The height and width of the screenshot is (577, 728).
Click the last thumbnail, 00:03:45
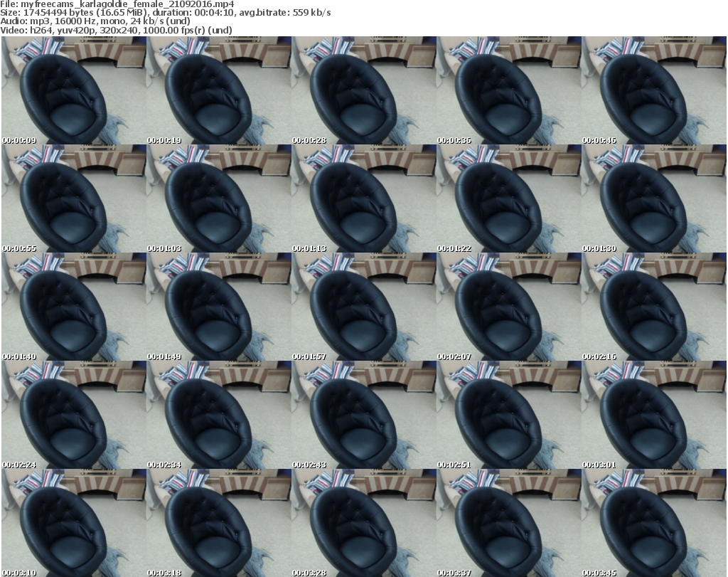654,523
